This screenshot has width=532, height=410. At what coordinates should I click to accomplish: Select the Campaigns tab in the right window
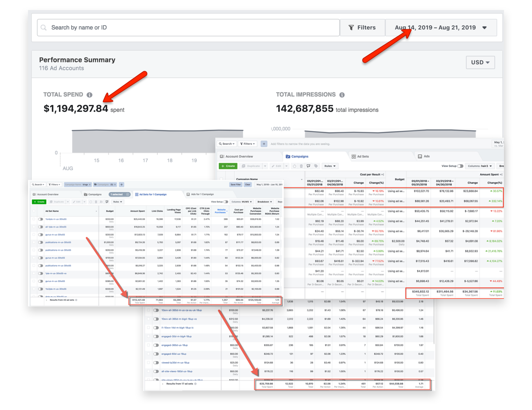point(297,156)
